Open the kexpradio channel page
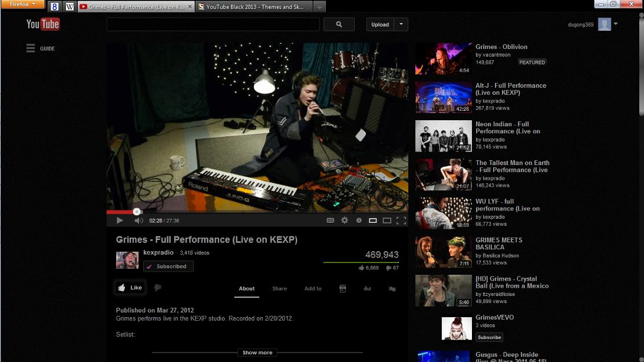 click(159, 253)
